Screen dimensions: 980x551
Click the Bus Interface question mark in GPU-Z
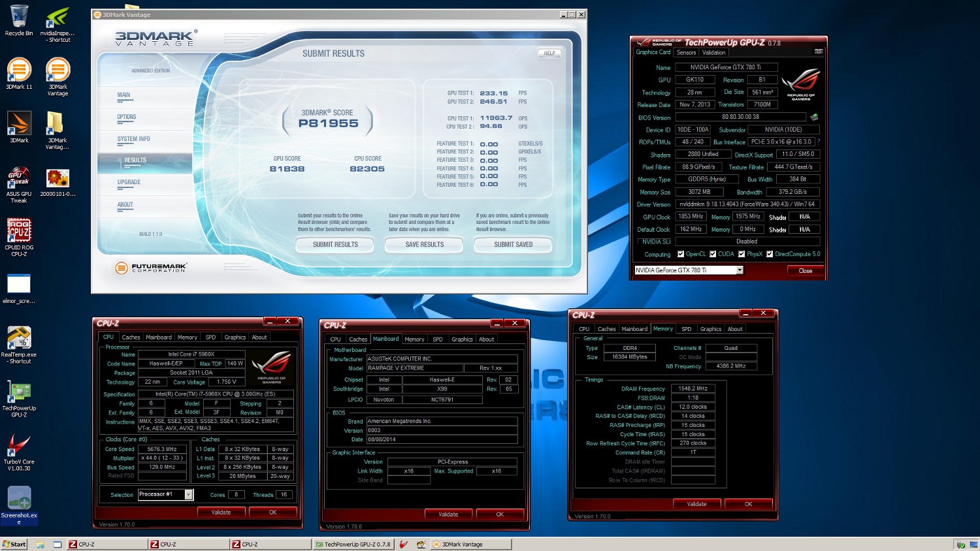coord(819,142)
